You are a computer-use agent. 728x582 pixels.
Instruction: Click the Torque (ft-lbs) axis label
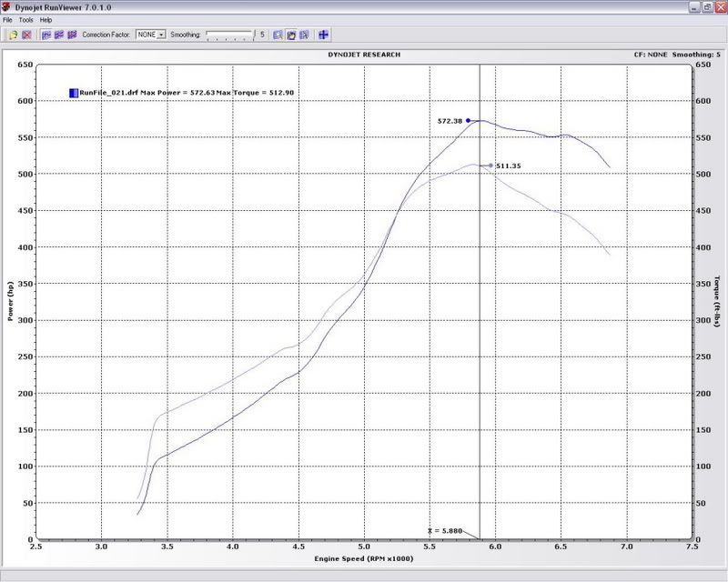pos(717,301)
